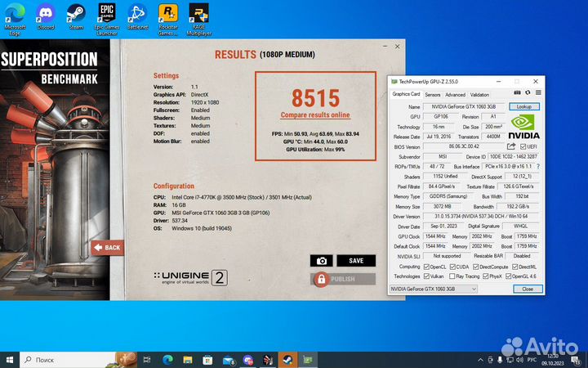Open Discord desktop shortcut

(46, 17)
